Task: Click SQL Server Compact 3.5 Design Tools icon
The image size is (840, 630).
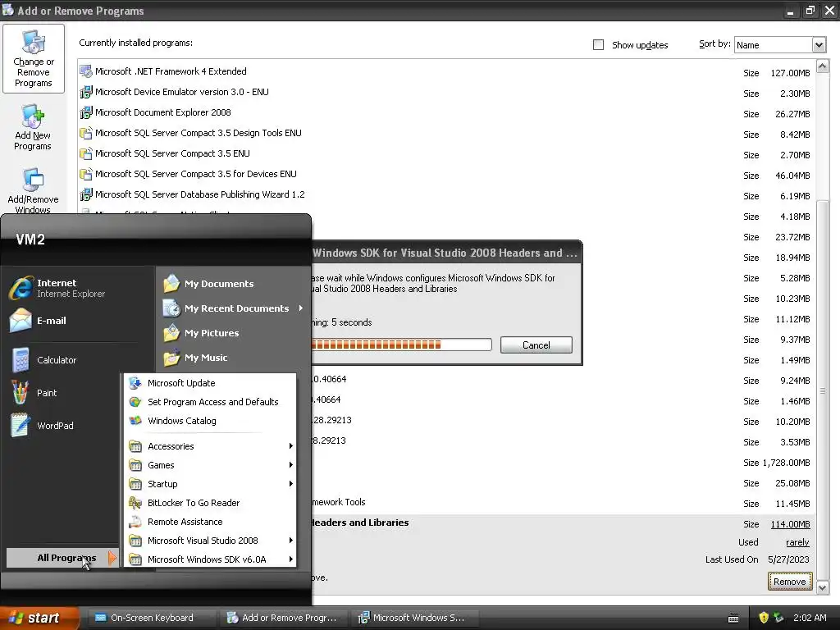Action: pyautogui.click(x=85, y=133)
